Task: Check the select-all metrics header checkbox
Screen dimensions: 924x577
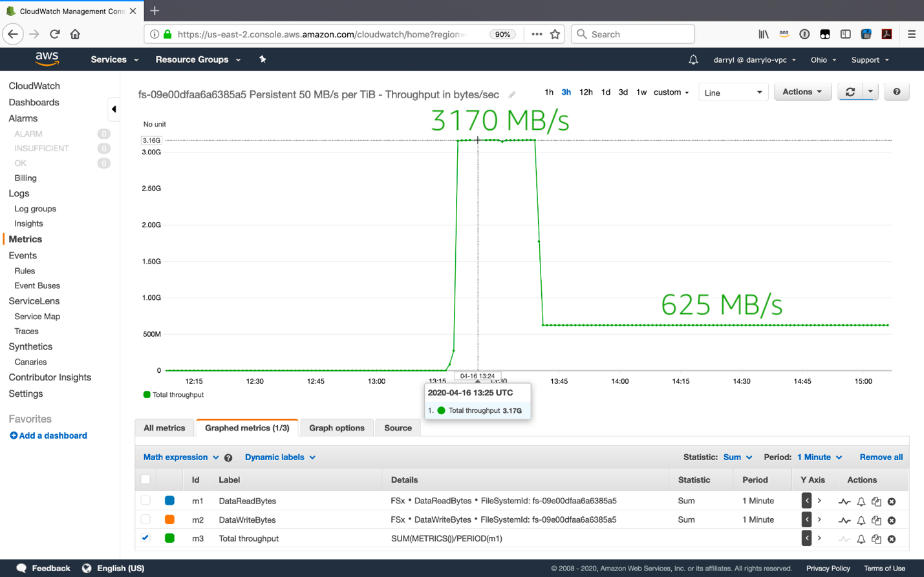Action: point(145,479)
